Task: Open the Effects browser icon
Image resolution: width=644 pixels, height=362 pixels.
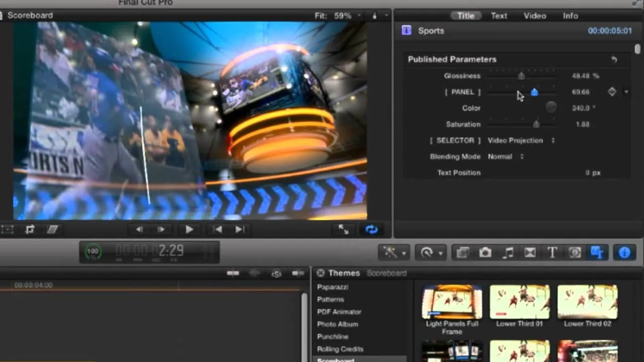Action: point(462,253)
